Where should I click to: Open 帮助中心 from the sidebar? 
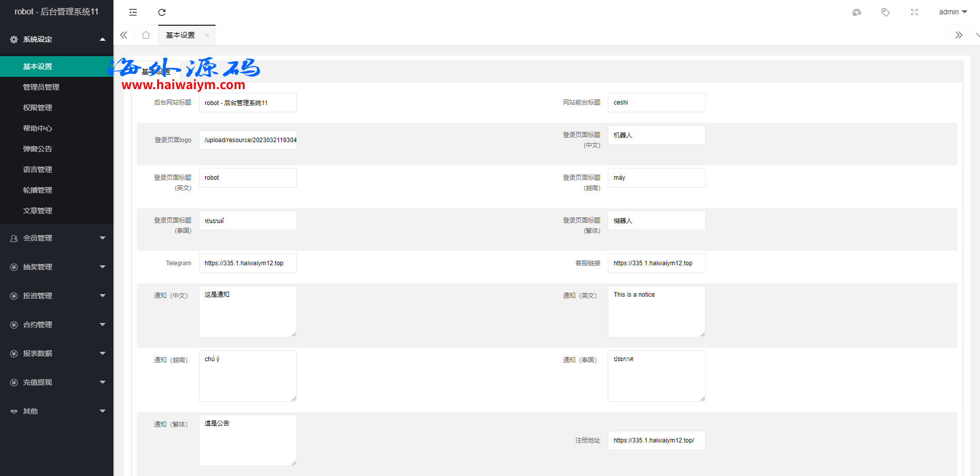38,128
